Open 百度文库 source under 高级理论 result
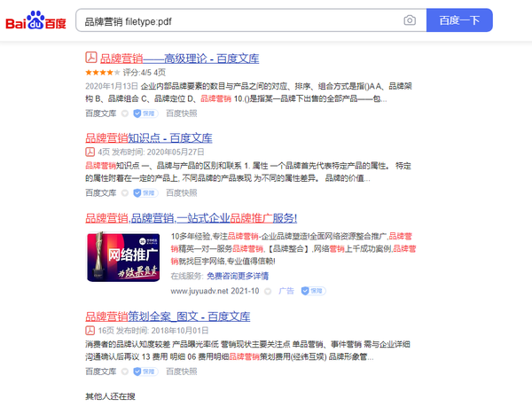Screen dimensions: 532x407 tap(101, 113)
